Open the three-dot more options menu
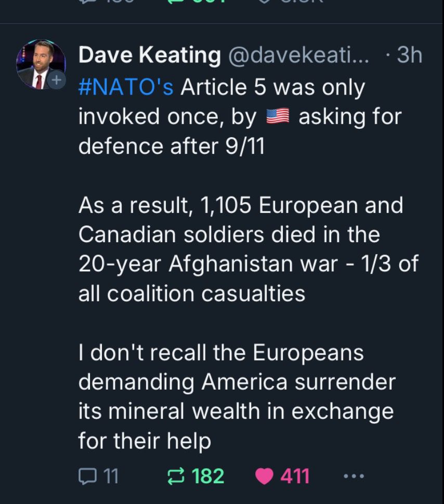The image size is (444, 504). 354,476
